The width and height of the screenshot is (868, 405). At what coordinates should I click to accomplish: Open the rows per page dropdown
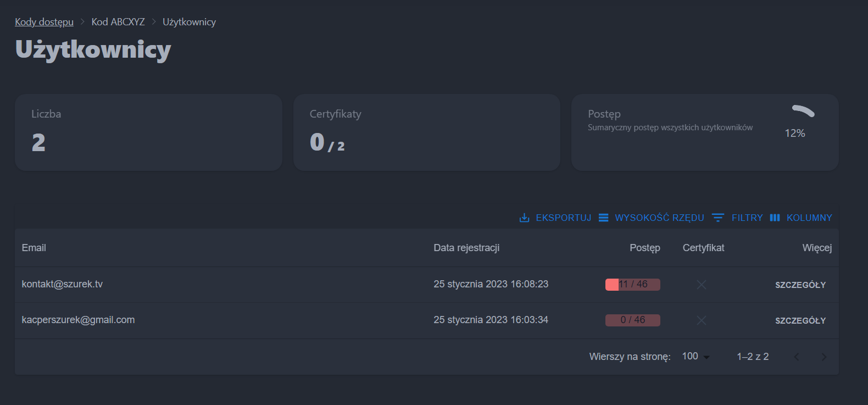click(695, 357)
